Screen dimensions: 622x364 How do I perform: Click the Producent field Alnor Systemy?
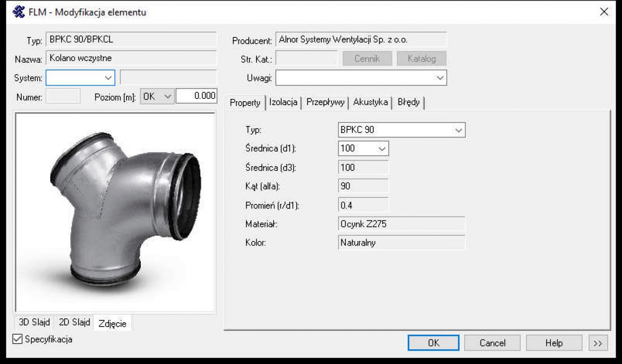point(361,40)
